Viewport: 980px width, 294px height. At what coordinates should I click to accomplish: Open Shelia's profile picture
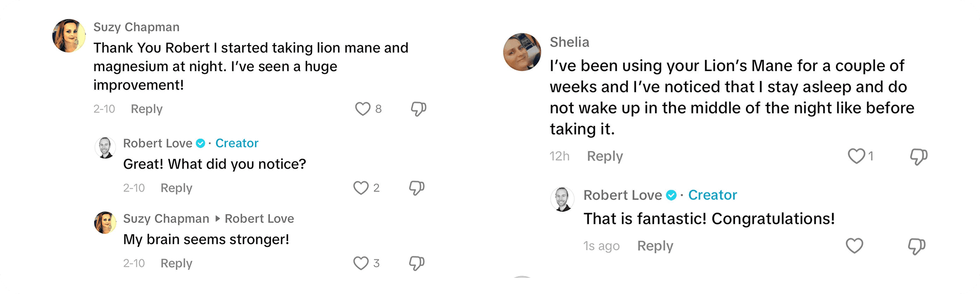tap(522, 52)
